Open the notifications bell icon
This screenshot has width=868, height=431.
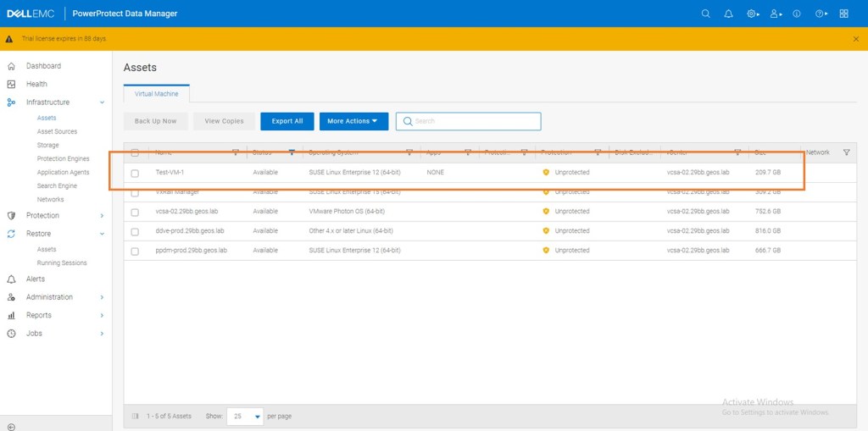click(x=728, y=14)
